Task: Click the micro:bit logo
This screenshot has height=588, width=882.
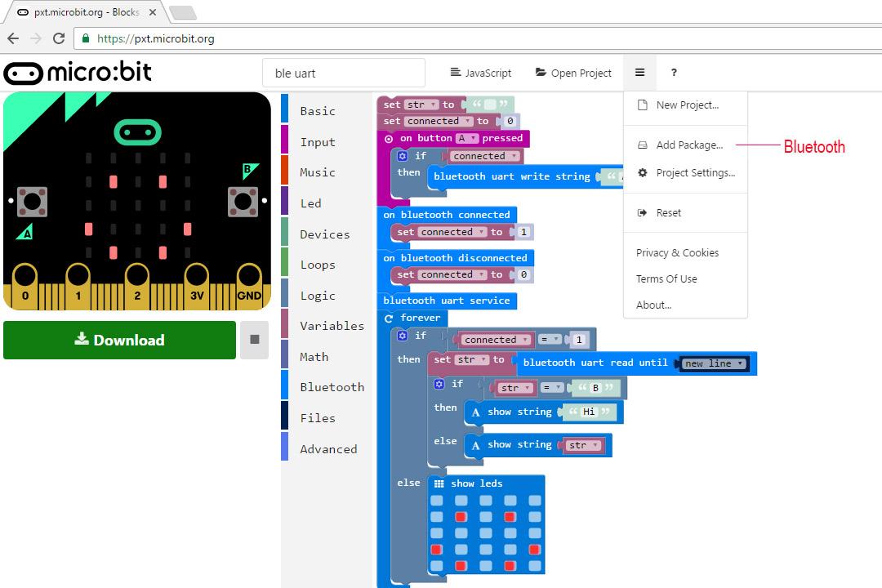Action: 78,73
